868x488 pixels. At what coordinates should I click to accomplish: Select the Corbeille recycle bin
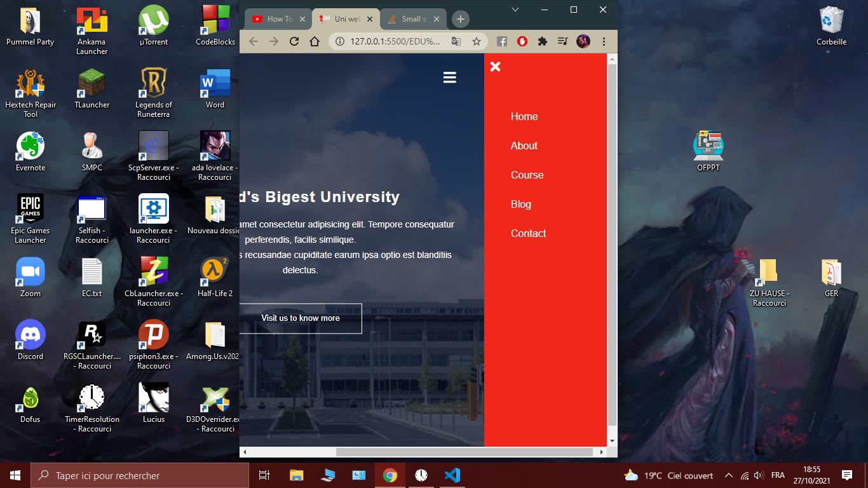[831, 27]
